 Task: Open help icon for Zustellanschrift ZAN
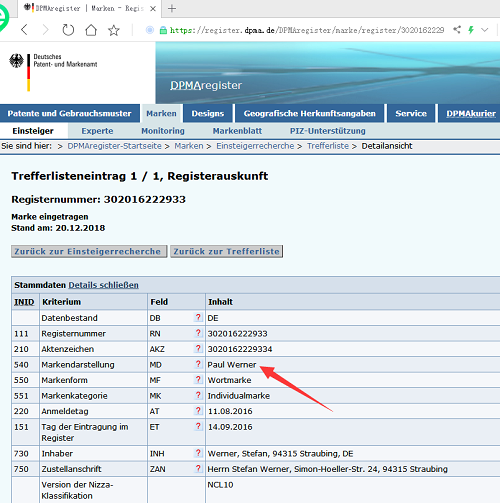coord(198,468)
